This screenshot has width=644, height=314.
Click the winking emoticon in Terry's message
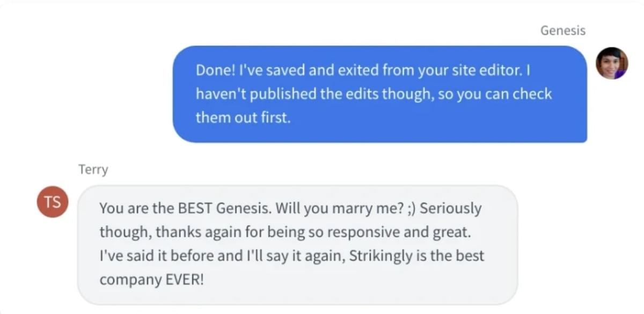tap(411, 208)
